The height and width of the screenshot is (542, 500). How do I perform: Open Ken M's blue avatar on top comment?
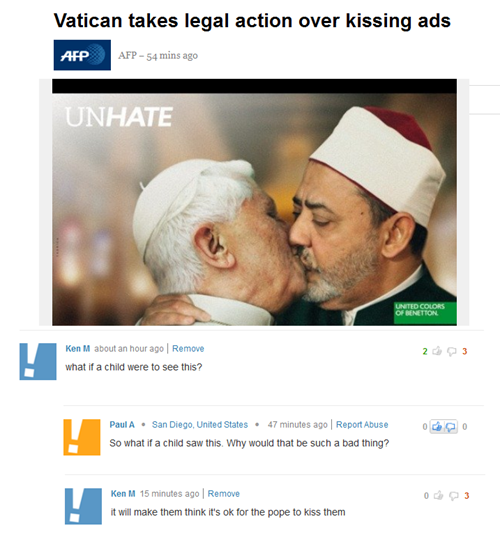(x=38, y=361)
